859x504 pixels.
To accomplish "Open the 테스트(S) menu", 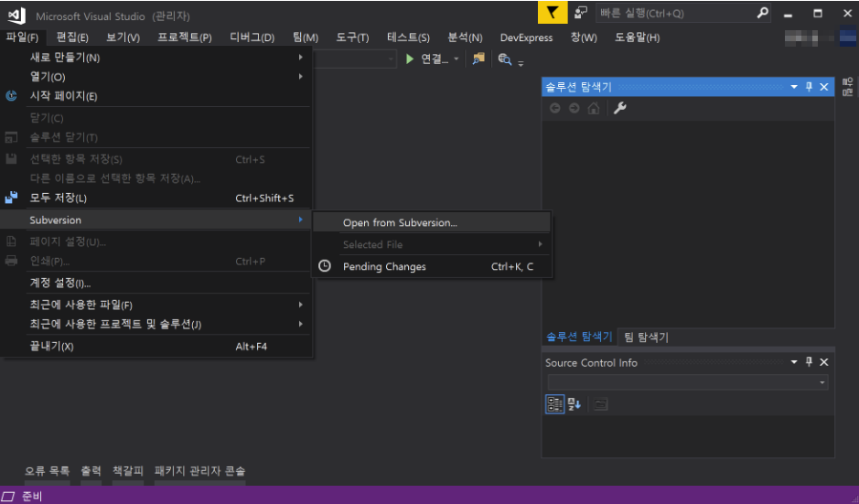I will (x=408, y=38).
